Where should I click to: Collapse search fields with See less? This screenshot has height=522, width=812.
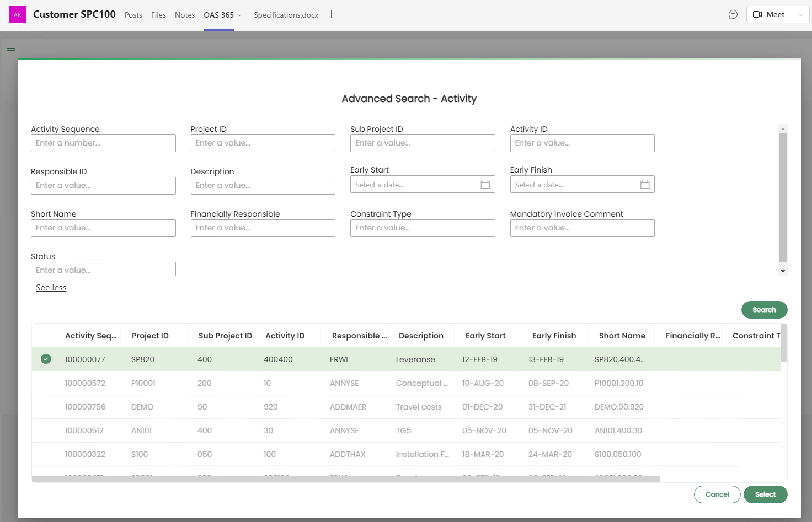tap(51, 288)
